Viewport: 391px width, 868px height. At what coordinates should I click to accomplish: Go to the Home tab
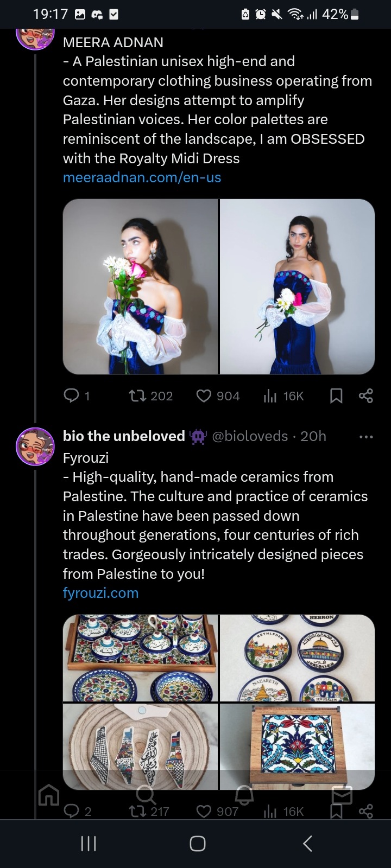tap(49, 795)
